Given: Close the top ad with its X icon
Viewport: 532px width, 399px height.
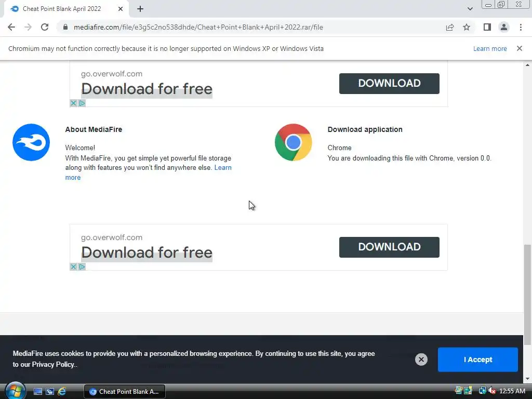Looking at the screenshot, I should point(73,103).
